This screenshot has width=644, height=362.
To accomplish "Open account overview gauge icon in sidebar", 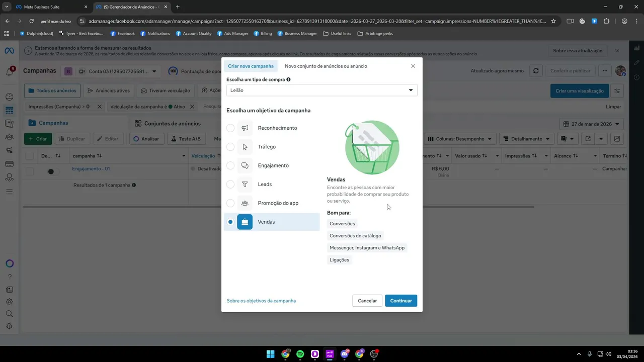I will (9, 97).
